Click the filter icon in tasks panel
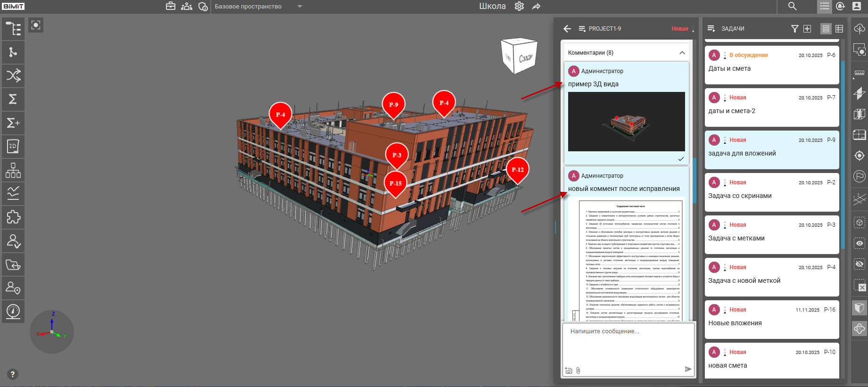868x387 pixels. pyautogui.click(x=794, y=29)
